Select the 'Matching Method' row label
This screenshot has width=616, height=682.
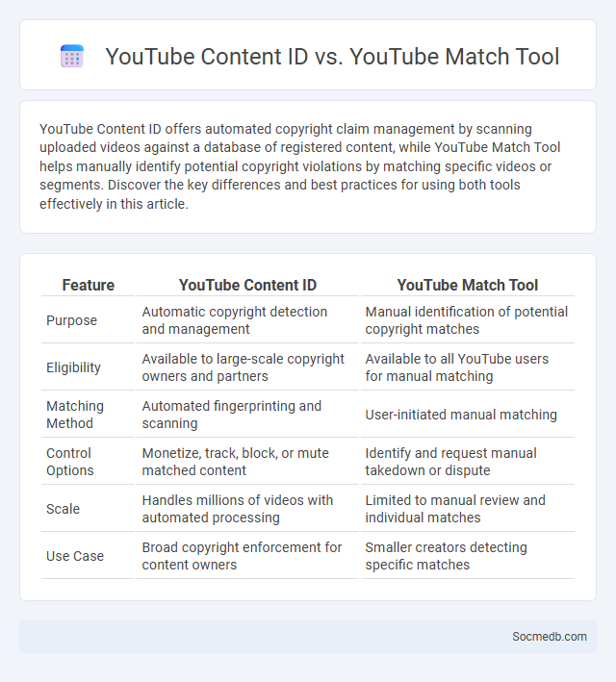[75, 415]
